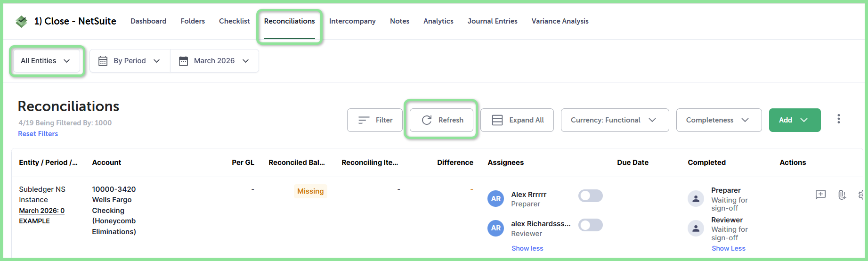Click Show Less under Completed
Viewport: 868px width, 261px height.
tap(728, 248)
